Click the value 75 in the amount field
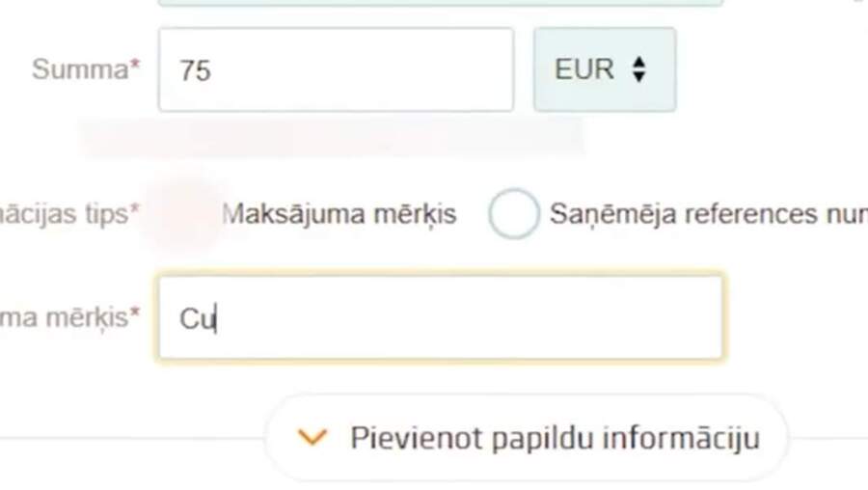The width and height of the screenshot is (868, 490). click(195, 70)
